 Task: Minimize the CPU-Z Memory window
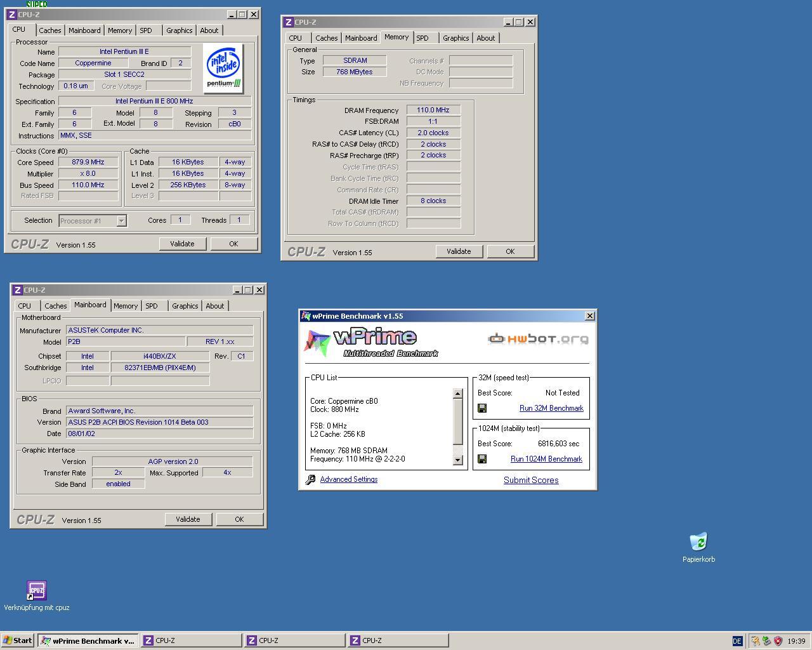coord(507,22)
